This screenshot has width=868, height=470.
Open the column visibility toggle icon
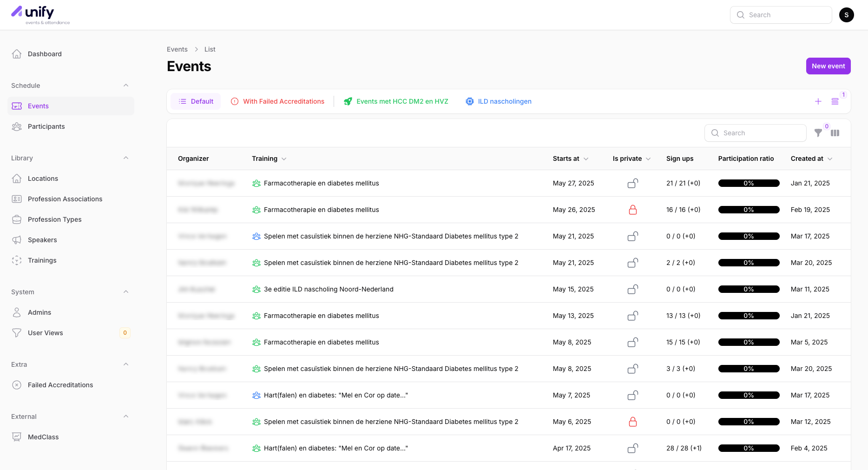coord(835,133)
